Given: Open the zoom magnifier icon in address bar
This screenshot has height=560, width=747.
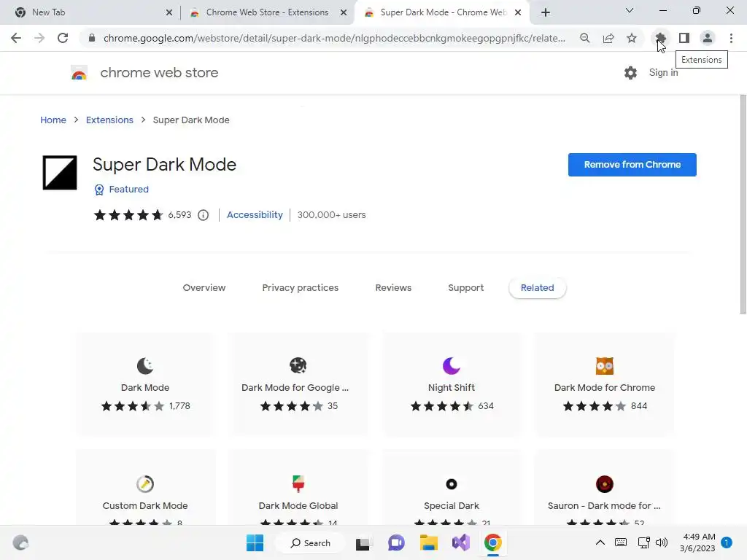Looking at the screenshot, I should coord(585,38).
